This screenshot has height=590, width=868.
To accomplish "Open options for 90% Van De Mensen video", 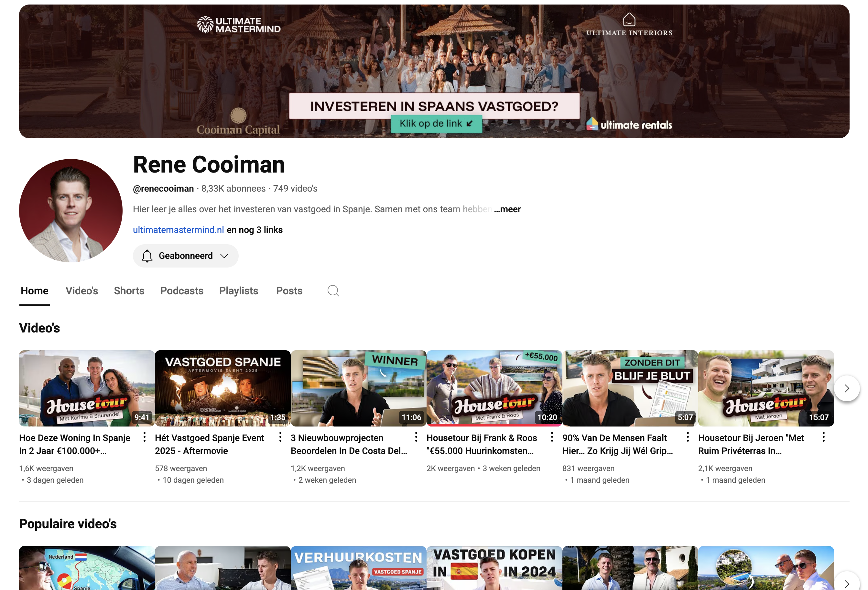I will pos(688,437).
